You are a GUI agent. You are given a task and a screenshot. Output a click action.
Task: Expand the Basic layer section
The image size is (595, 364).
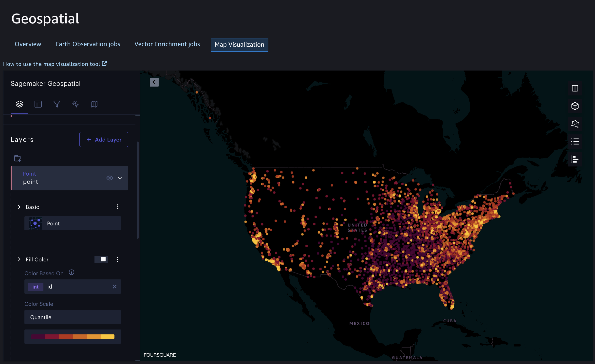point(19,207)
